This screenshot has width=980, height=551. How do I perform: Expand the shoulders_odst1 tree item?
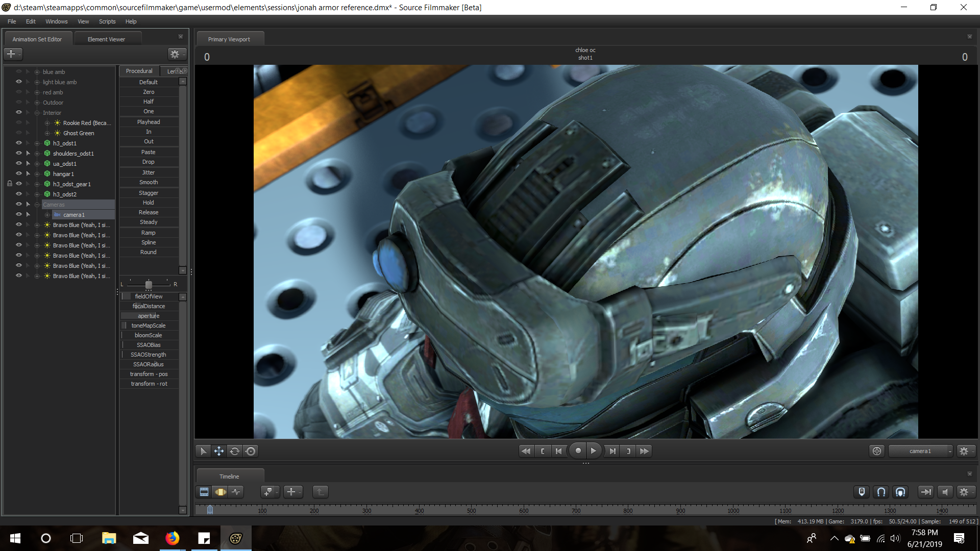(x=37, y=154)
